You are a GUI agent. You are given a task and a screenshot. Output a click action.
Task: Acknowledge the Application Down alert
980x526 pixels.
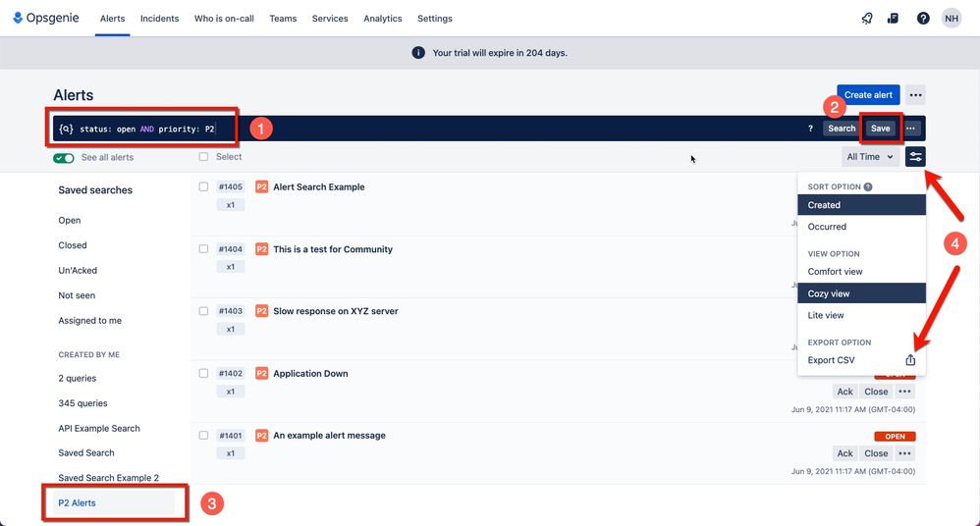845,392
